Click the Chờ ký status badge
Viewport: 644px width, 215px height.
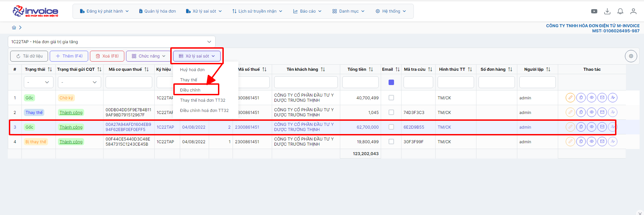(66, 98)
